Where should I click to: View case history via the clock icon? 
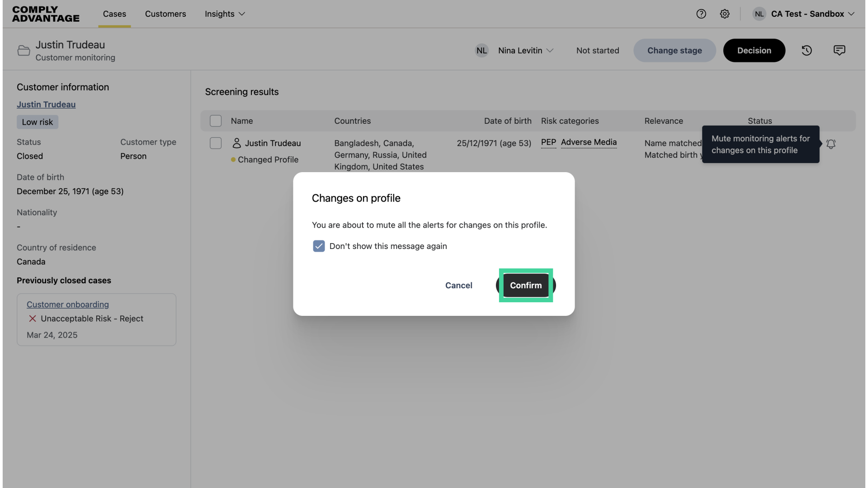pyautogui.click(x=807, y=50)
